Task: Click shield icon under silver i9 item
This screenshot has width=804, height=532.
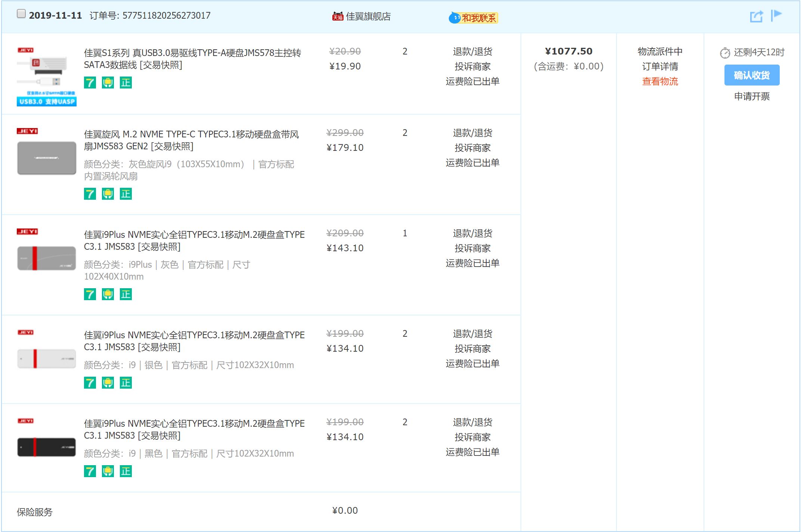Action: tap(108, 383)
